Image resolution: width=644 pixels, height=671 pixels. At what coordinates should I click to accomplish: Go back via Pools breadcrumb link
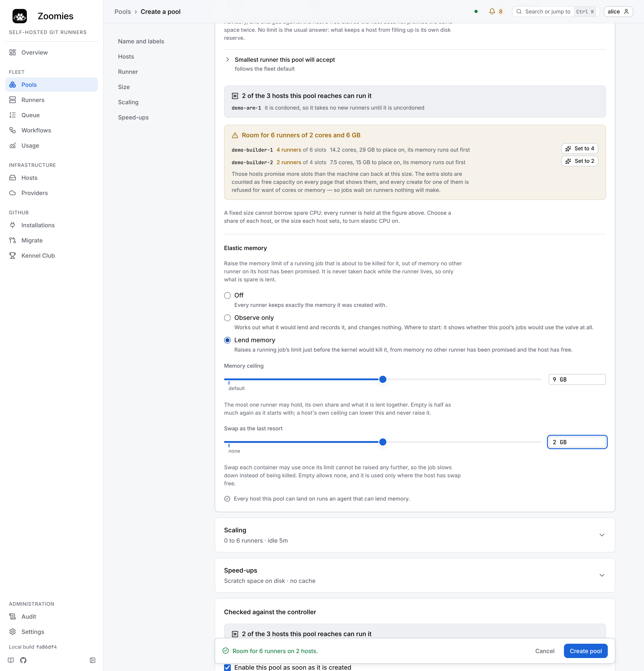[123, 12]
